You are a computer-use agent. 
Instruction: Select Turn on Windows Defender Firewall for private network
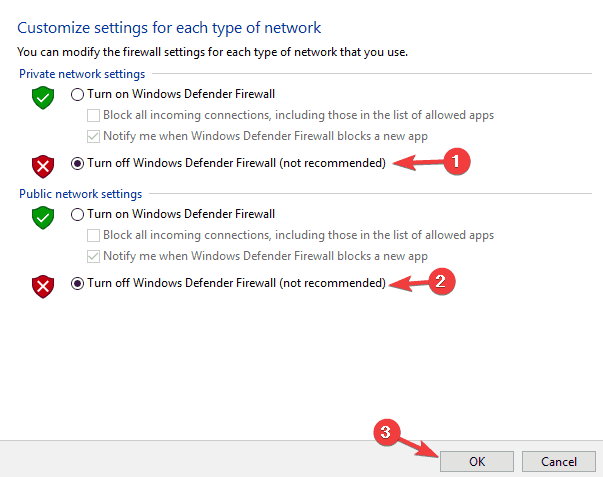click(78, 95)
